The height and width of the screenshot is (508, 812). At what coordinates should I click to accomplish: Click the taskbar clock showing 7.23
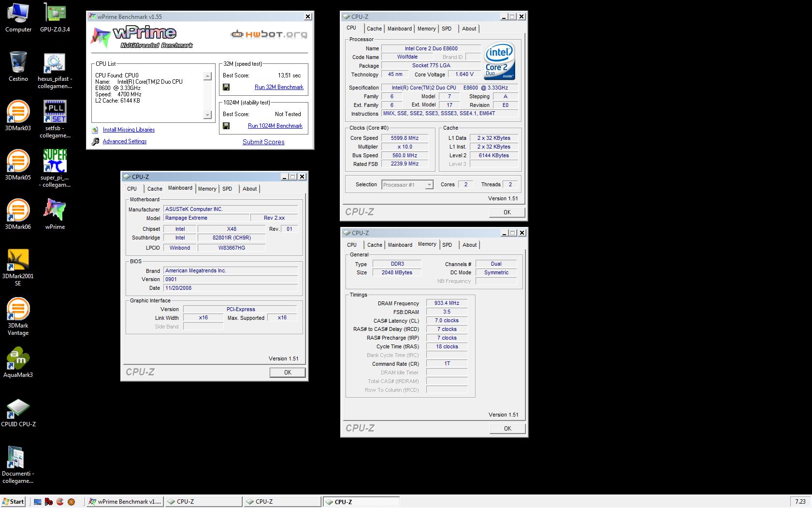[x=800, y=502]
